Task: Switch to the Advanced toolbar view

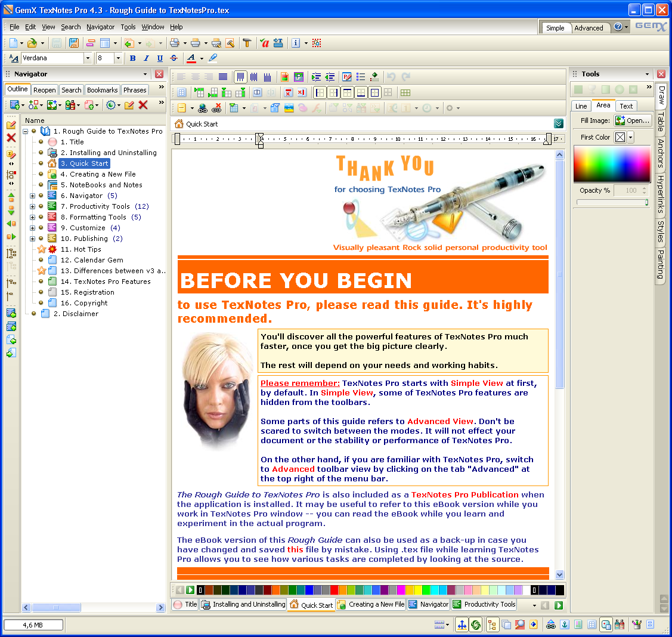Action: tap(589, 28)
